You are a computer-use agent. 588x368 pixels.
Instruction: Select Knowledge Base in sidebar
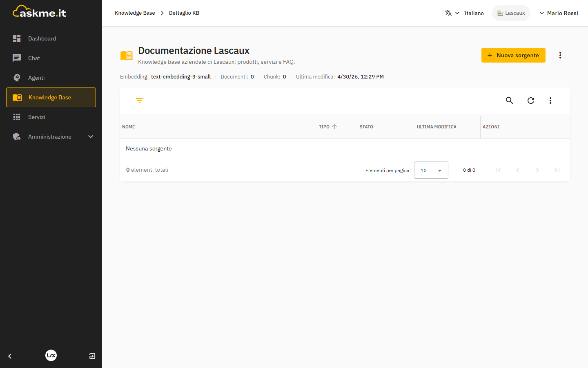click(51, 97)
